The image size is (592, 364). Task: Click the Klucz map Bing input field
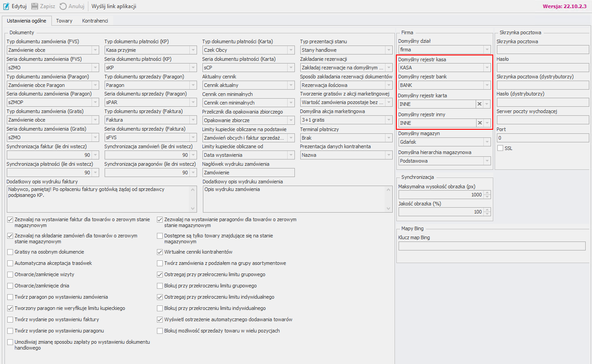pos(491,246)
